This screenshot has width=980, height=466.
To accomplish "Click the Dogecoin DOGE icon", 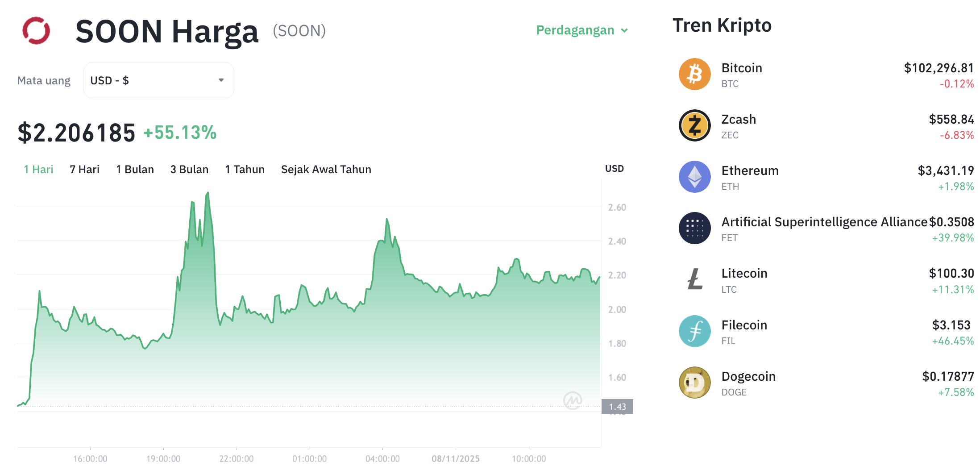I will pyautogui.click(x=694, y=383).
